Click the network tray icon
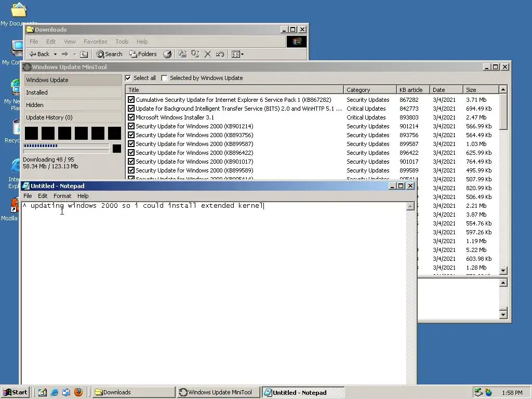Image resolution: width=532 pixels, height=399 pixels. click(x=478, y=392)
